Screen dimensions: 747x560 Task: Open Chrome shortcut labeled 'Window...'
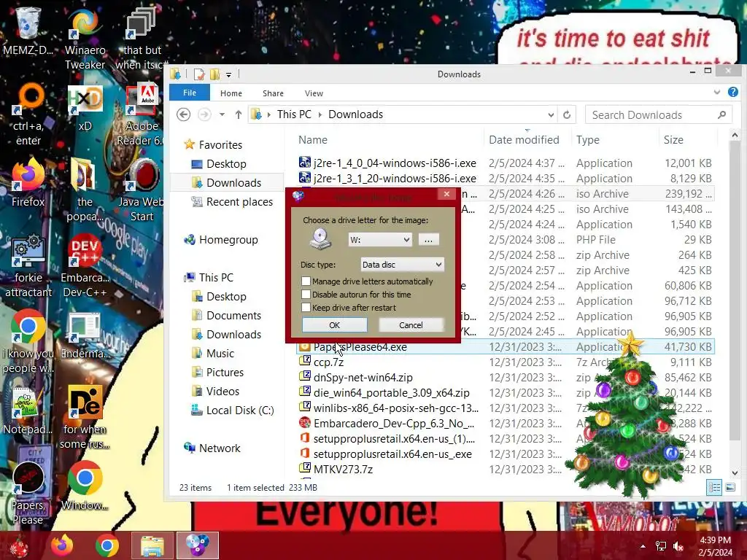[85, 486]
